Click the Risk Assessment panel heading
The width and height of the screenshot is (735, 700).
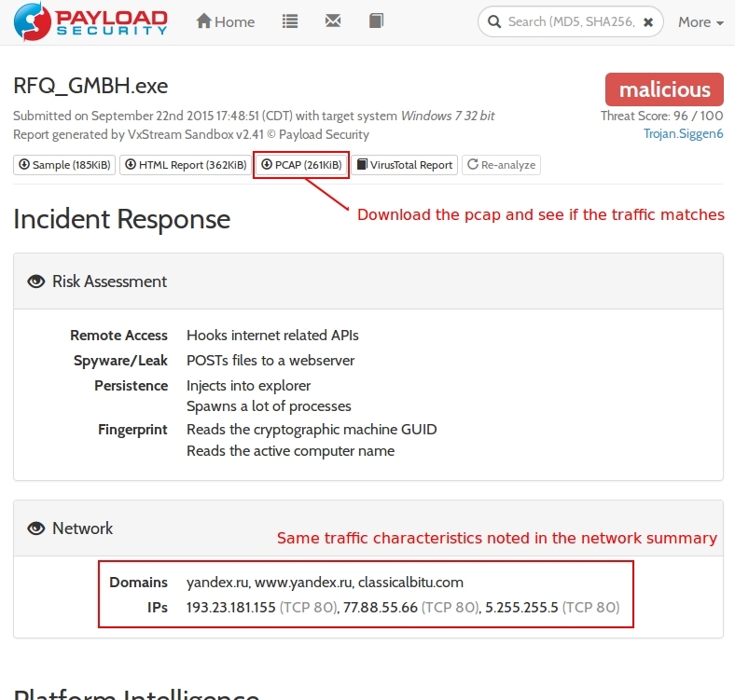[x=109, y=281]
